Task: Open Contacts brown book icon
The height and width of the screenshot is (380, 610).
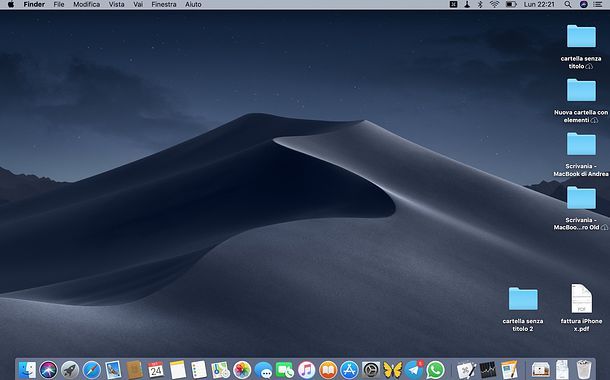Action: point(135,369)
